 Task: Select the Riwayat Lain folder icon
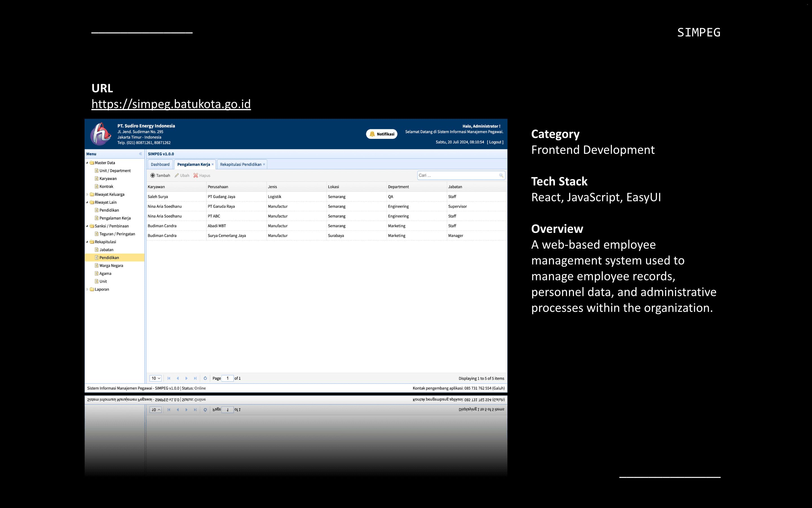point(92,202)
